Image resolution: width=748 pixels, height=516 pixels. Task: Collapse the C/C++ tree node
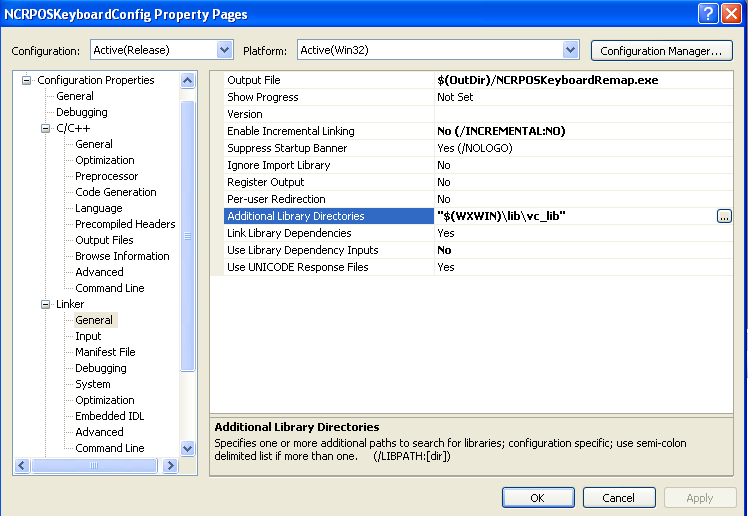[45, 128]
